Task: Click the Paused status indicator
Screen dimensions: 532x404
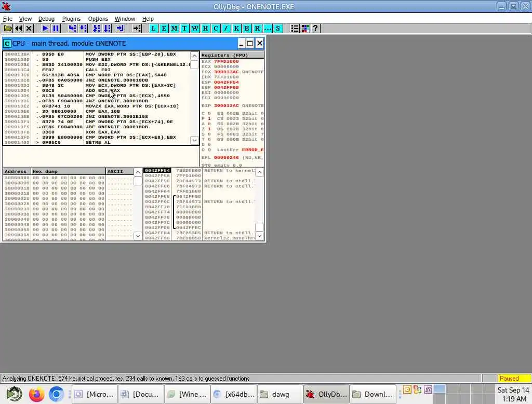Action: click(514, 378)
